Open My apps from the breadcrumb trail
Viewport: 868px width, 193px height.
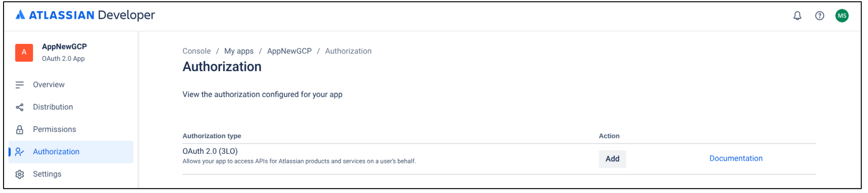point(239,51)
